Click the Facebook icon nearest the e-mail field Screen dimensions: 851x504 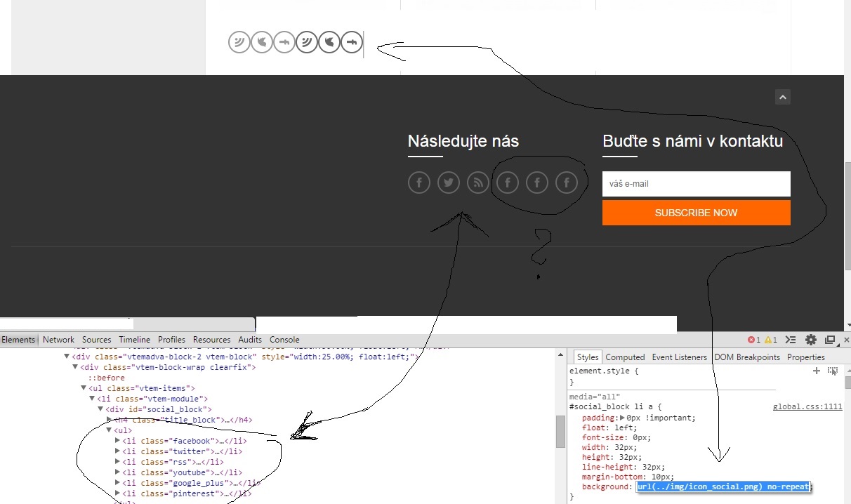[567, 183]
